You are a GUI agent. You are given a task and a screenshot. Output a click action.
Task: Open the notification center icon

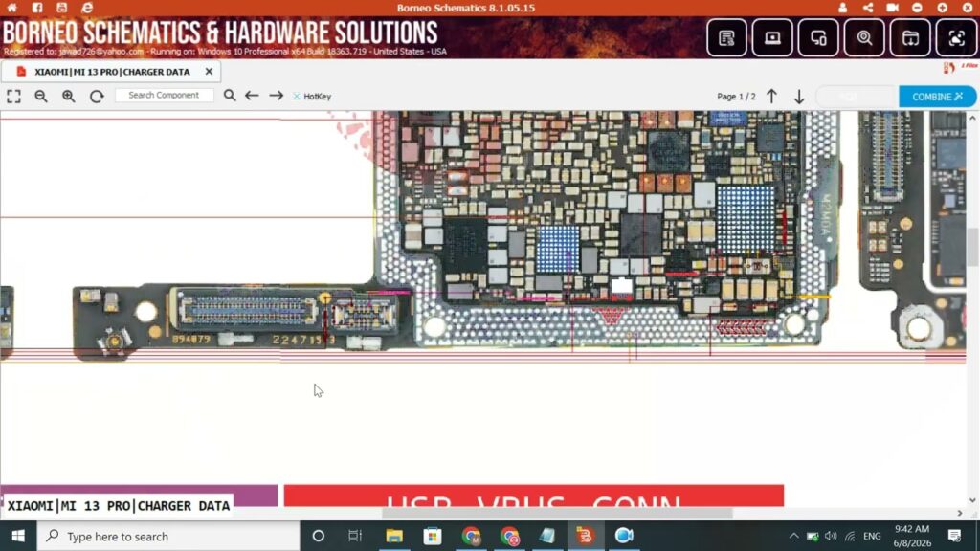(954, 536)
